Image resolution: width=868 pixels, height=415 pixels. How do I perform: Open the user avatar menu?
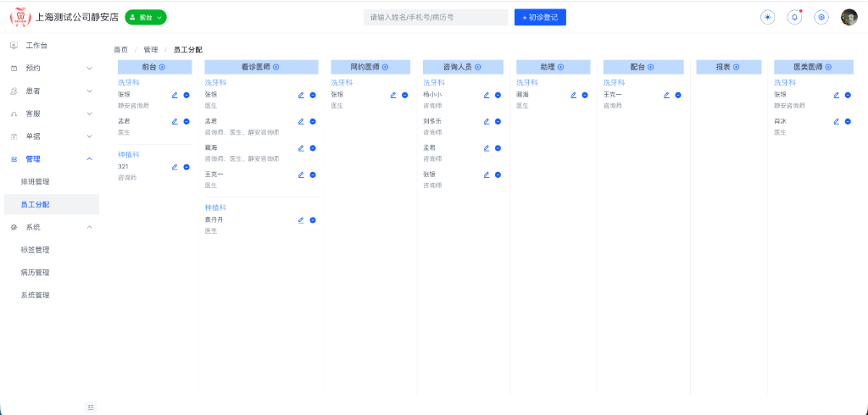[x=849, y=17]
